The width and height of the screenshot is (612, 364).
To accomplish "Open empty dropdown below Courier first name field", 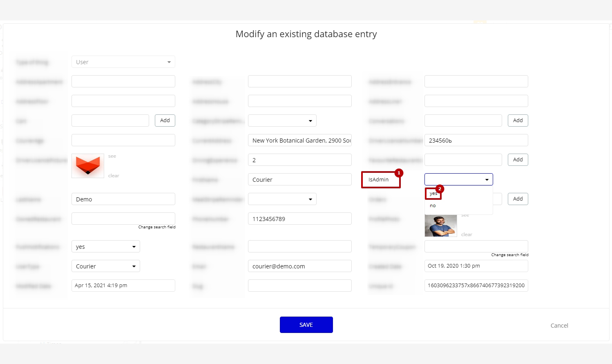I will [282, 199].
